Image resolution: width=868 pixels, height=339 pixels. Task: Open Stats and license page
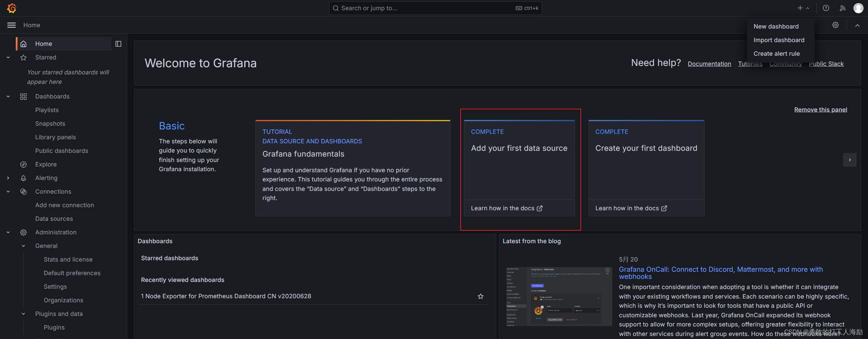tap(68, 260)
